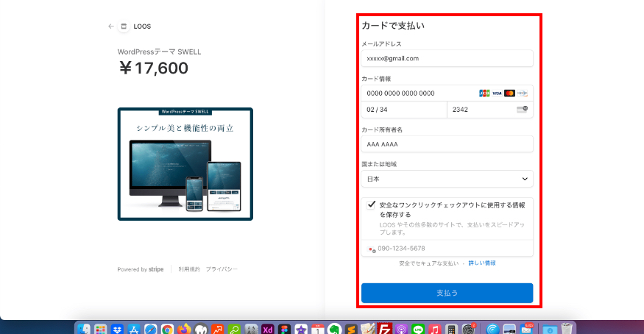Open Evernote from the Dock

pos(334,329)
